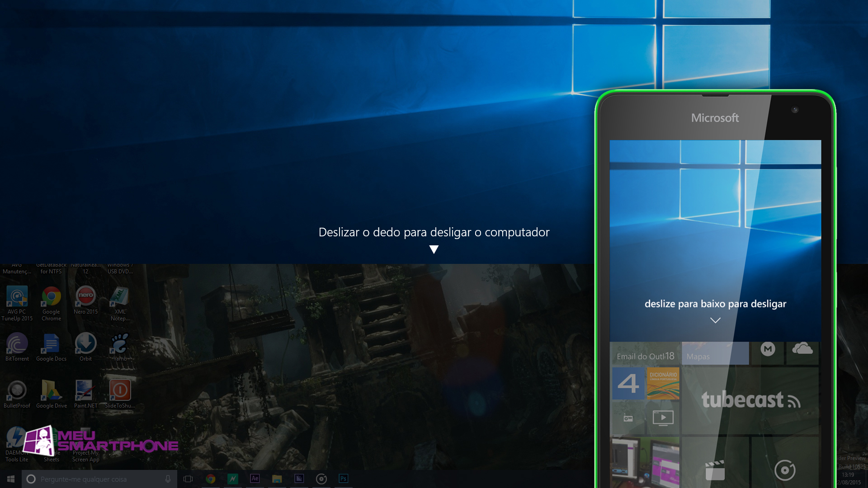Viewport: 868px width, 488px height.
Task: Open the Windows Start menu
Action: coord(11,479)
